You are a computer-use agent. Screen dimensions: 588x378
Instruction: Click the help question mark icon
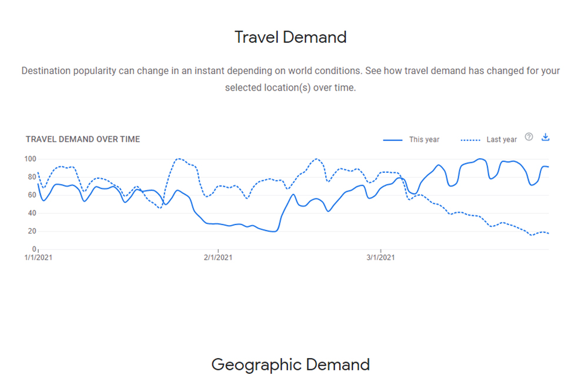coord(529,137)
